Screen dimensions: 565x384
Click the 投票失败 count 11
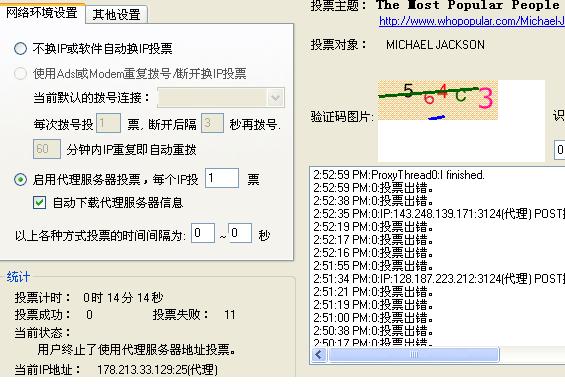click(x=230, y=315)
